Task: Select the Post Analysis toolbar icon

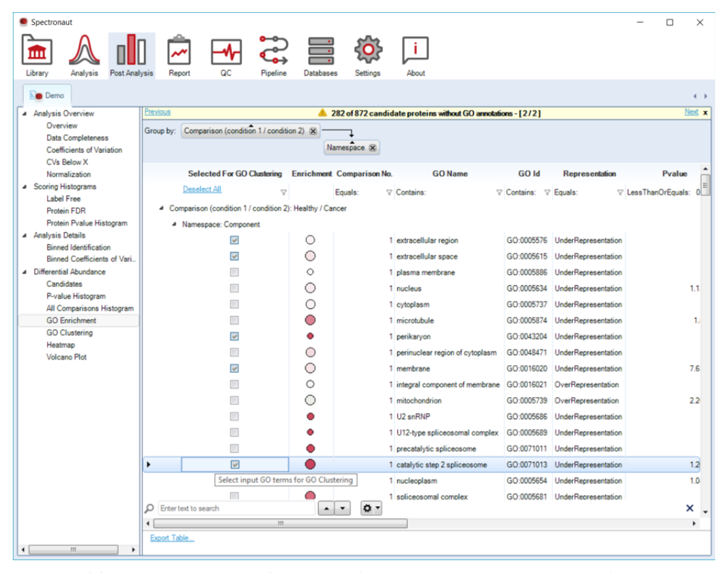Action: 132,56
